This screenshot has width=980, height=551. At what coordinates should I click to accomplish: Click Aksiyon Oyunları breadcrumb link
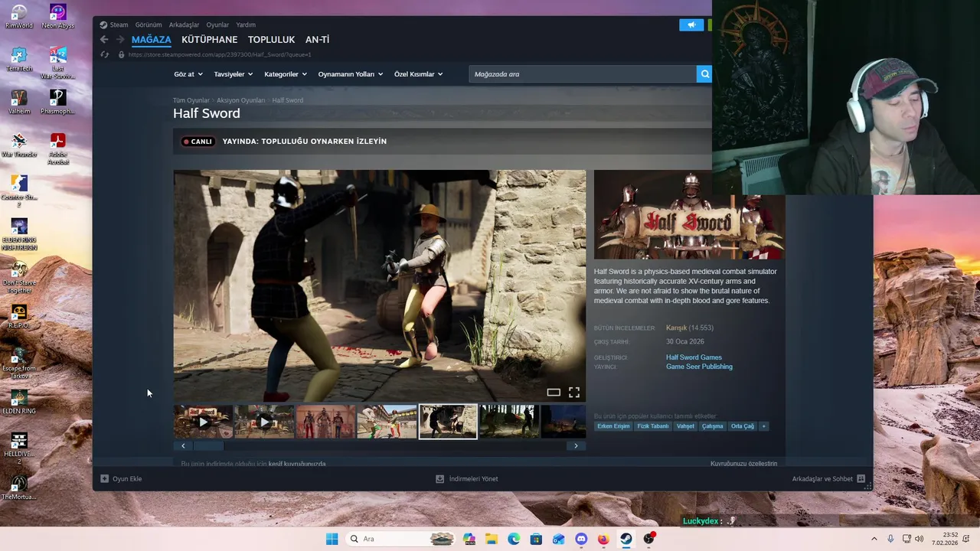[x=240, y=100]
